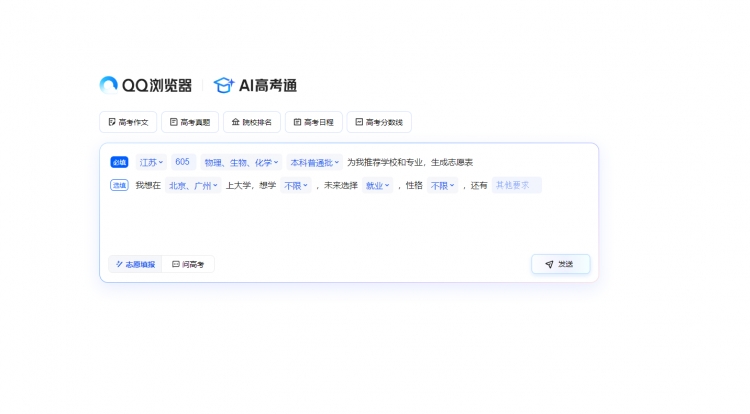
Task: Expand the 就业 future choice dropdown
Action: pos(377,185)
